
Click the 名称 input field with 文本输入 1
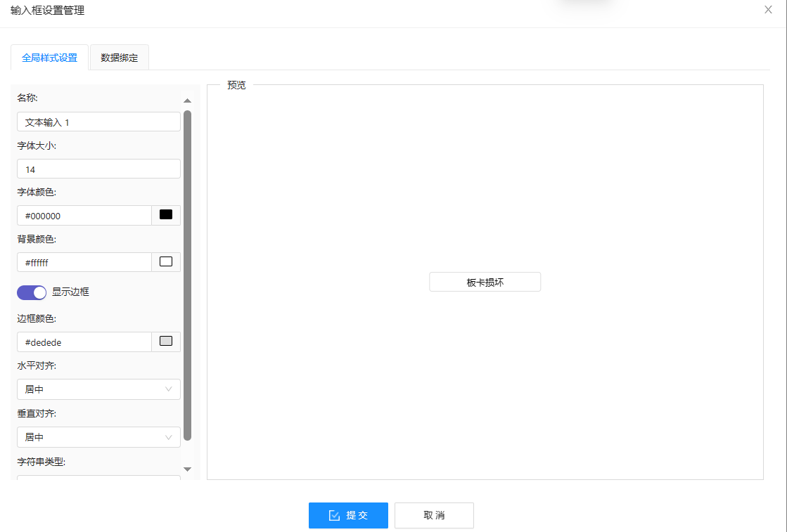(x=98, y=122)
